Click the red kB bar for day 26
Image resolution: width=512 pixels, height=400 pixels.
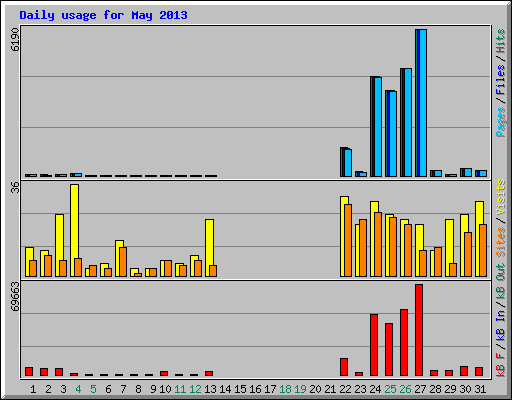click(404, 343)
